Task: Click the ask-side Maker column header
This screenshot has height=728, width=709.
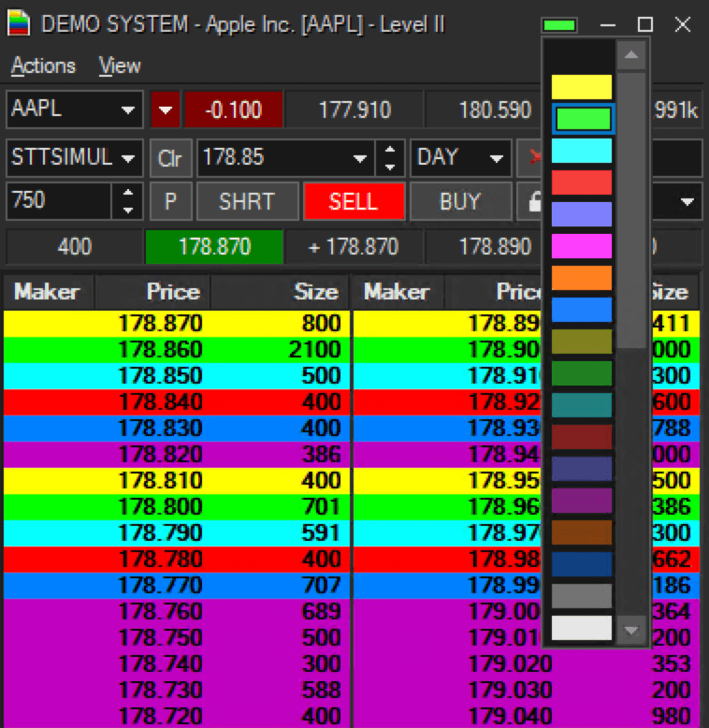Action: (398, 292)
